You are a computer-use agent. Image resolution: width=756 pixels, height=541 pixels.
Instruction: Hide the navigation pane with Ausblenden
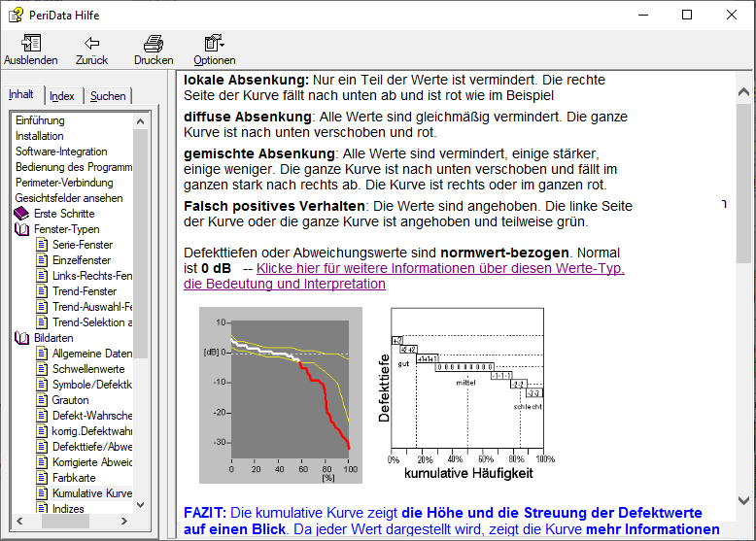click(31, 50)
